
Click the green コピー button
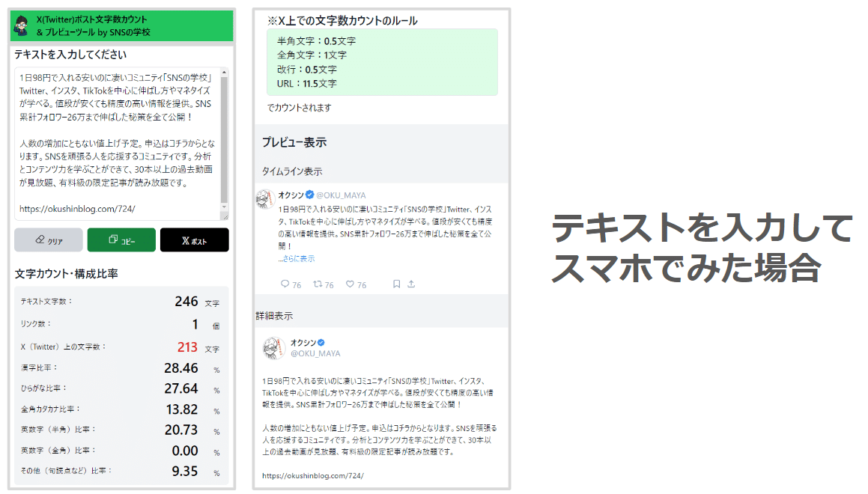click(x=121, y=240)
